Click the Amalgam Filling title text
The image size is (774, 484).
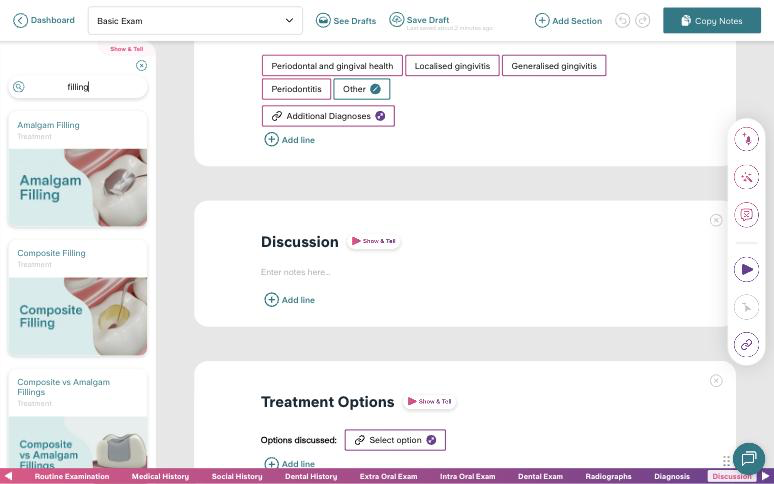click(48, 125)
